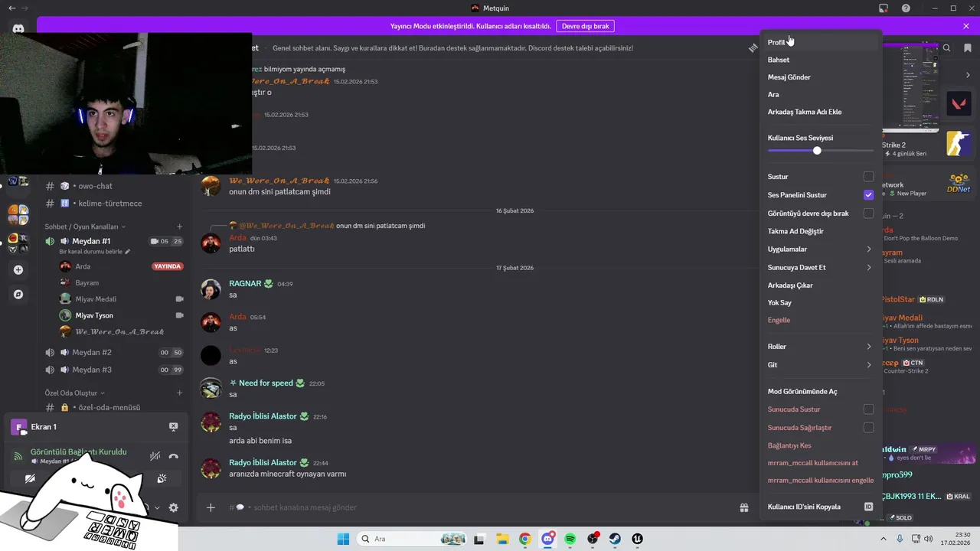Image resolution: width=980 pixels, height=551 pixels.
Task: Open the kelime-türetmece channel
Action: coord(109,204)
